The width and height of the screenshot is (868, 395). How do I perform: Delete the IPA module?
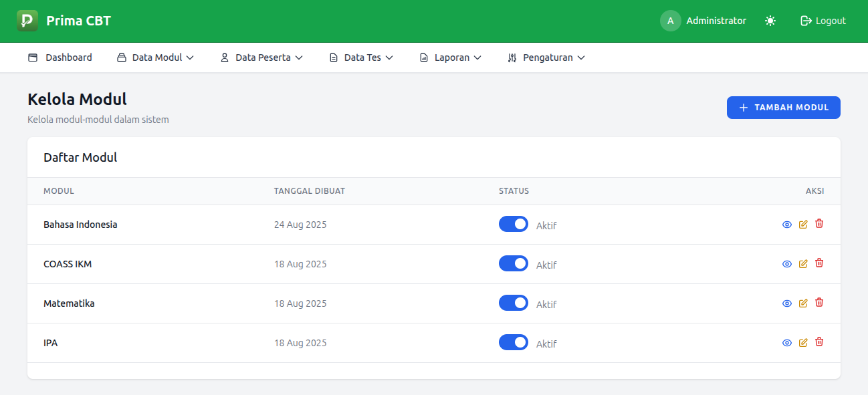click(x=819, y=342)
